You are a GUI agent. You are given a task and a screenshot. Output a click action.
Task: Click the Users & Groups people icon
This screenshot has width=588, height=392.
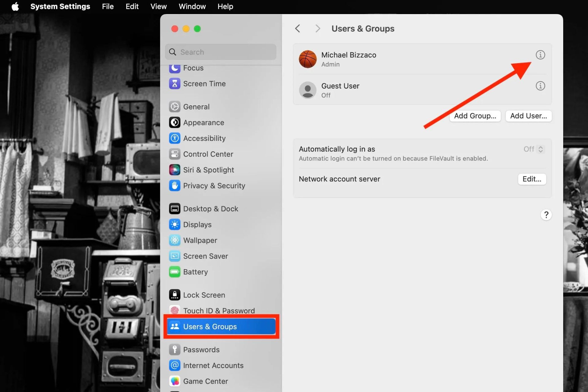point(175,326)
